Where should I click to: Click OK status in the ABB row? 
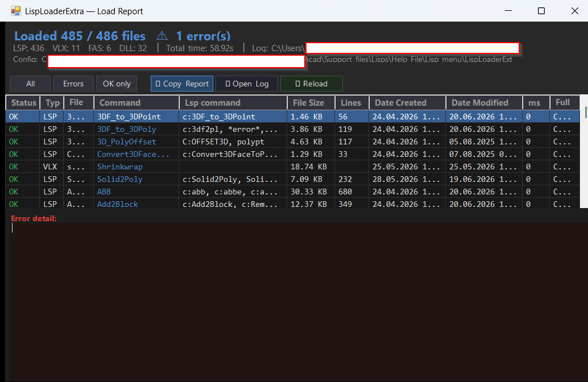coord(14,192)
